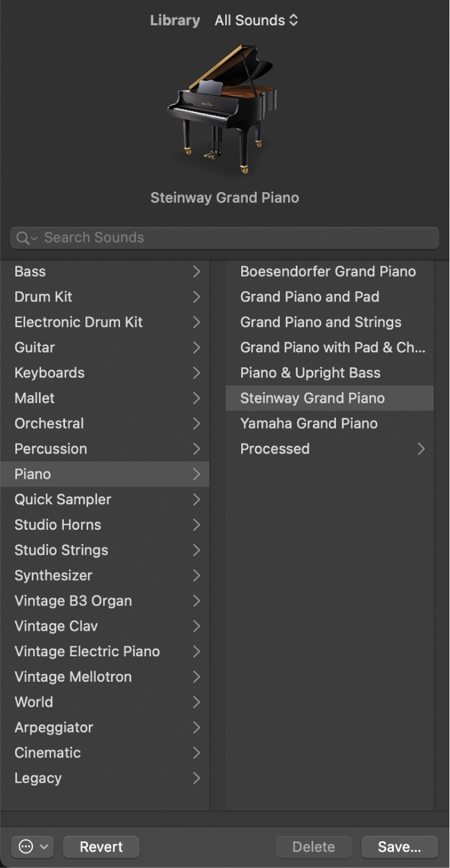Choose the Grand Piano and Pad patch
The image size is (450, 868).
pyautogui.click(x=330, y=297)
